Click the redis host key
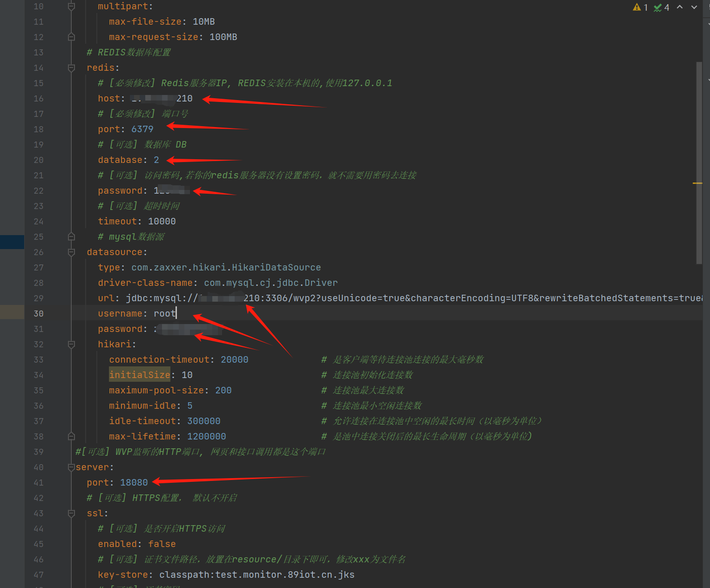710x588 pixels. coord(109,99)
